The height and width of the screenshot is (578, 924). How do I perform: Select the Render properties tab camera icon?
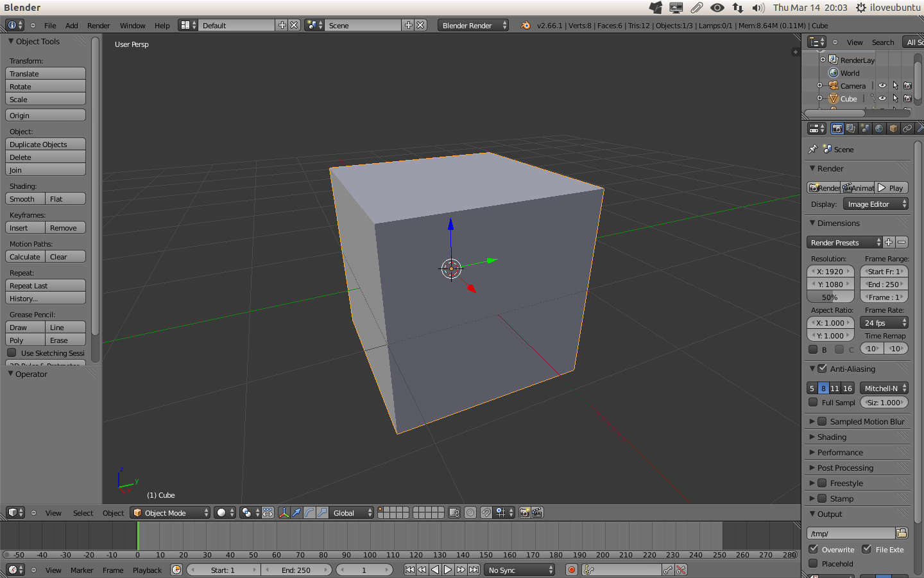click(837, 128)
